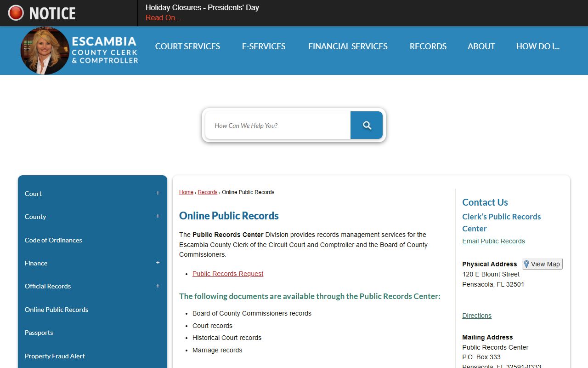Click the red Notice indicator icon
This screenshot has height=368, width=588.
coord(16,13)
